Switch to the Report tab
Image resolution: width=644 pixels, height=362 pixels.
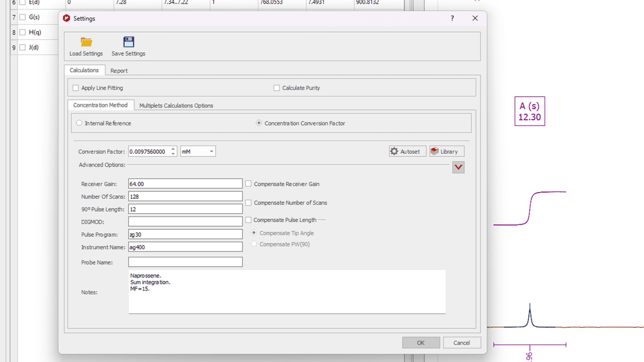(x=119, y=71)
